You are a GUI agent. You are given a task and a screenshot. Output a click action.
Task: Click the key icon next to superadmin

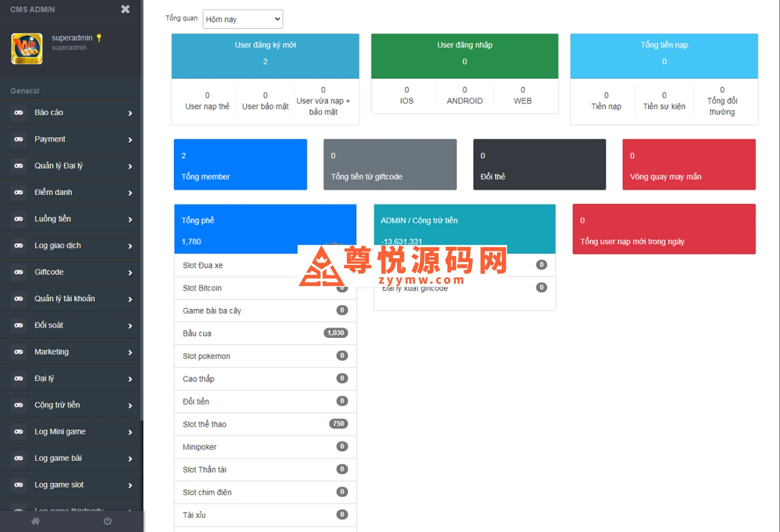pyautogui.click(x=99, y=38)
